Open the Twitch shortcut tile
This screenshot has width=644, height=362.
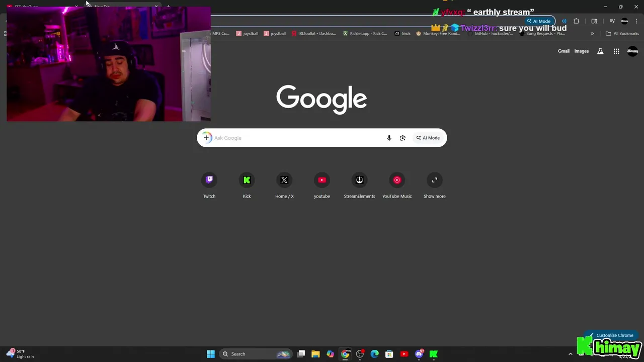pos(209,186)
